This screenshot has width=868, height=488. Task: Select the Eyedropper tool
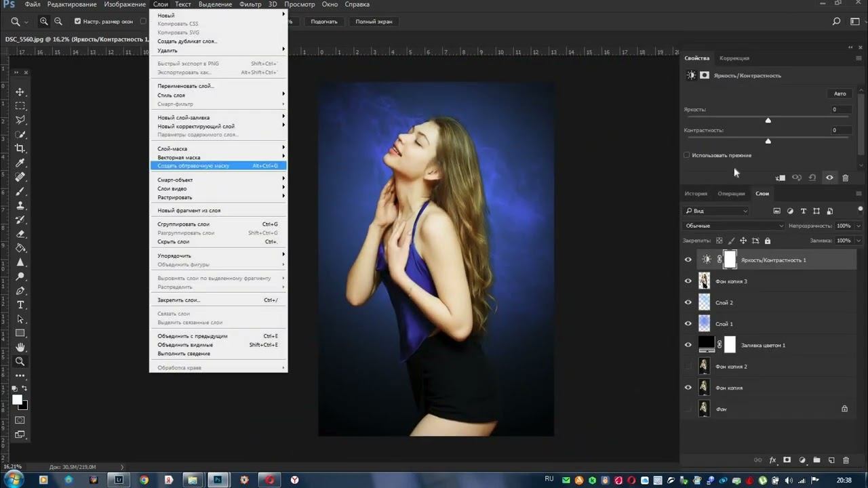(20, 163)
